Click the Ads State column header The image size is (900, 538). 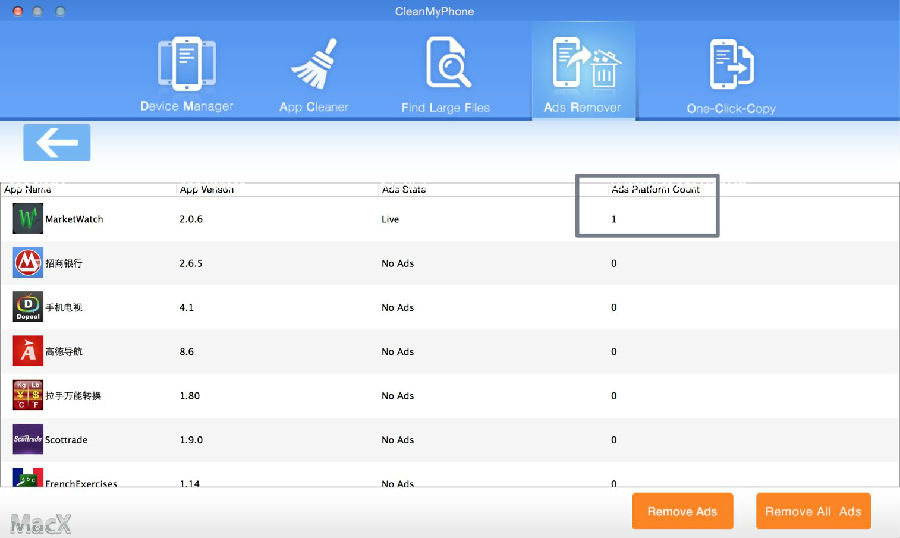click(x=403, y=189)
